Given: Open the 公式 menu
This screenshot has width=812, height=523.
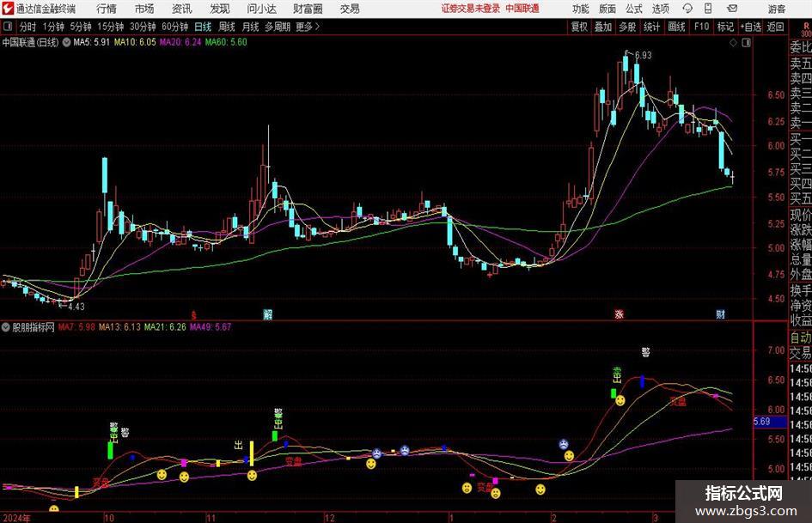Looking at the screenshot, I should [x=634, y=9].
